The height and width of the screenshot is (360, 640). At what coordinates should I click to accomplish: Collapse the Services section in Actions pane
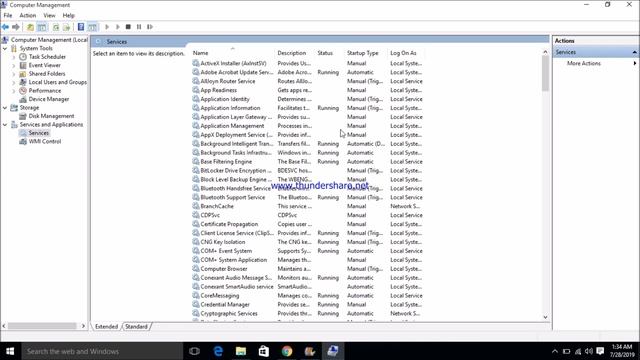634,52
